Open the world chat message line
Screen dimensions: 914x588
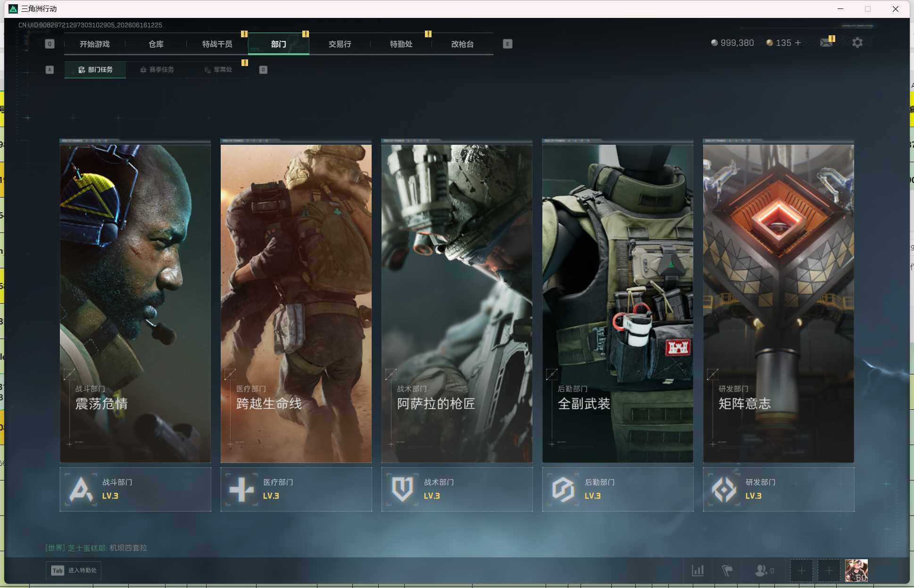coord(96,548)
